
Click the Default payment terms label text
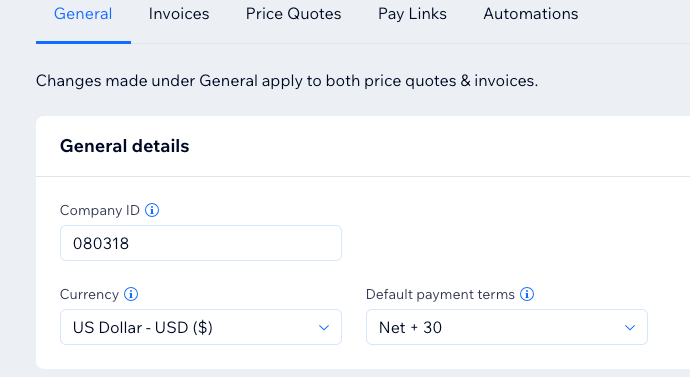(440, 294)
